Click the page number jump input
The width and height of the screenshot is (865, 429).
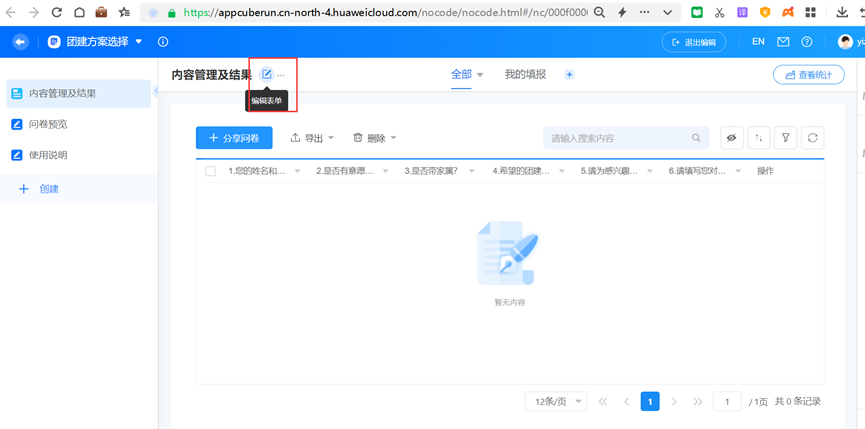(x=727, y=401)
